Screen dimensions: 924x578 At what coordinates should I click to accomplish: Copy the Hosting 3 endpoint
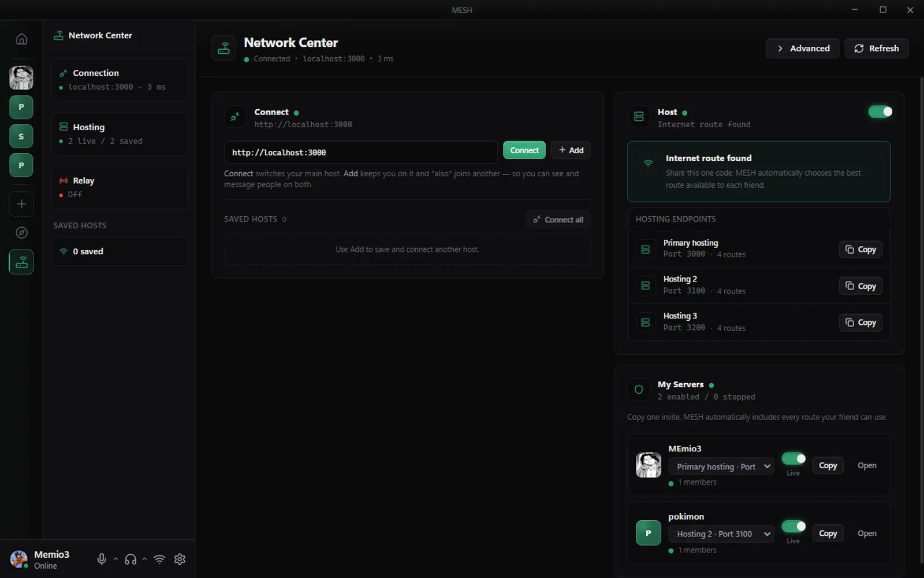[x=860, y=323]
